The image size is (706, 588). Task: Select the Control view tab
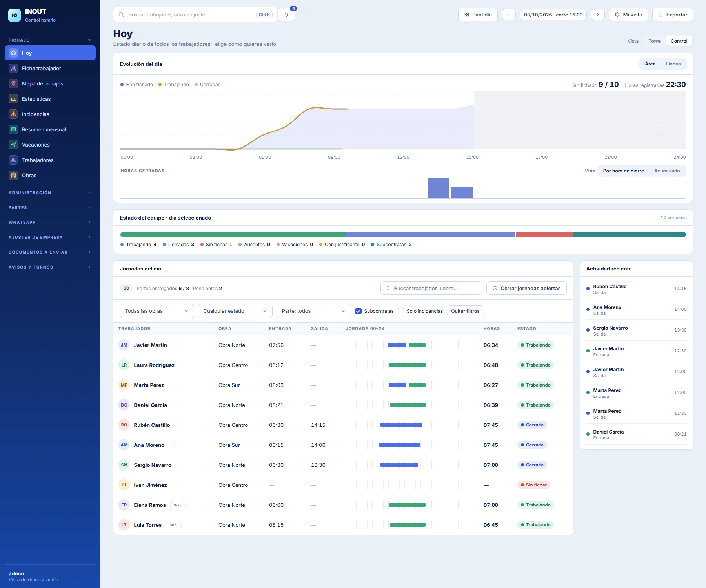[x=679, y=41]
